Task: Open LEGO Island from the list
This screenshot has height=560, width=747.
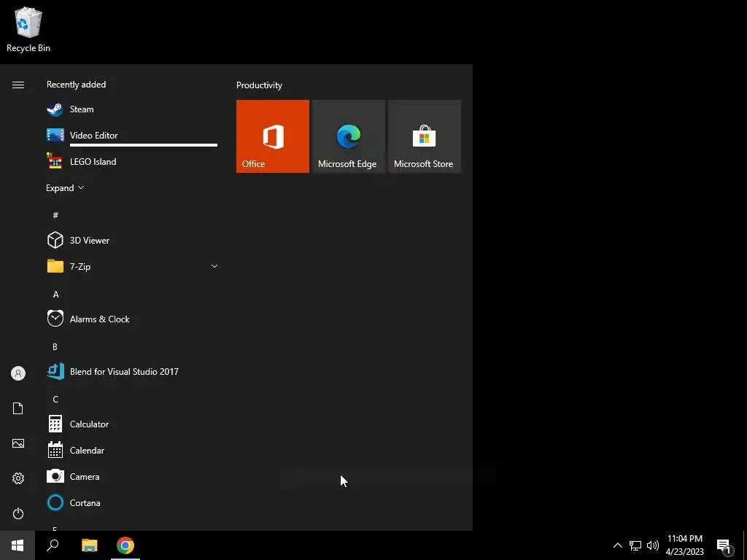Action: click(132, 161)
